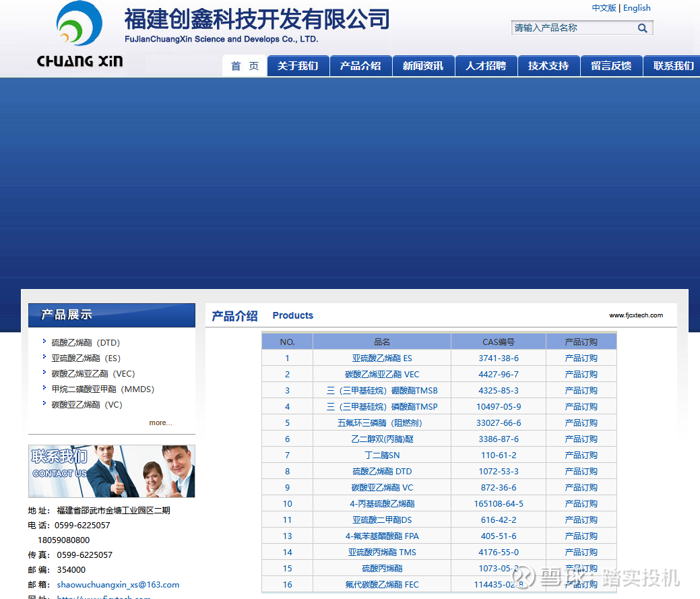Type in the product name search field
700x599 pixels.
tap(571, 28)
